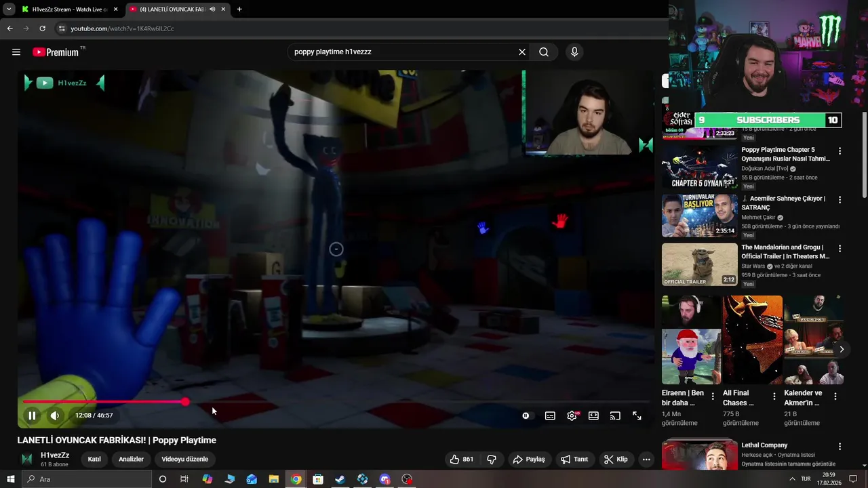Show next shorts with right arrow
Image resolution: width=868 pixels, height=488 pixels.
842,350
